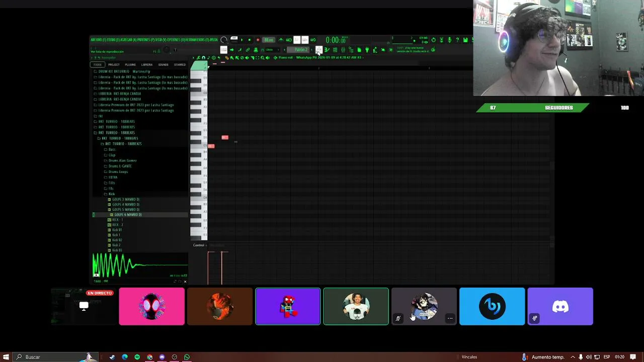Open Spotify from the Windows taskbar

coord(137,357)
